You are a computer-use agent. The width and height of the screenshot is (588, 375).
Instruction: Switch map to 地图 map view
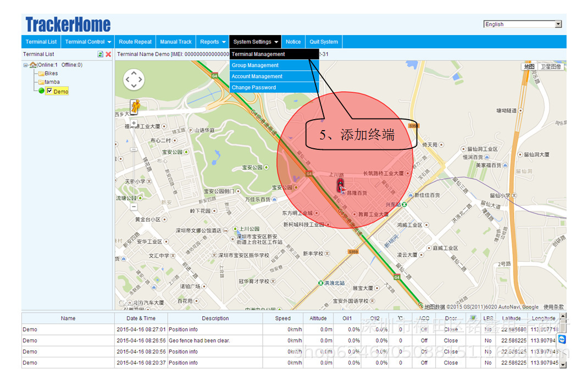pos(529,66)
